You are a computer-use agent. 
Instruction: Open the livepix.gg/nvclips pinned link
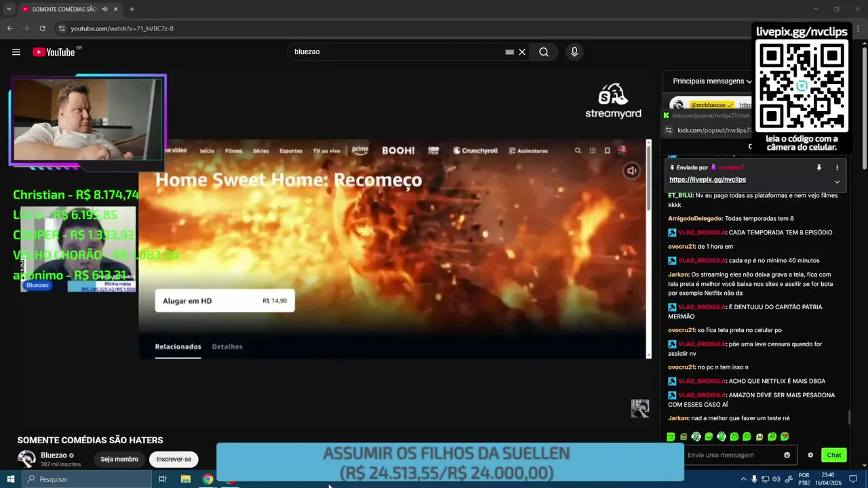pos(707,180)
